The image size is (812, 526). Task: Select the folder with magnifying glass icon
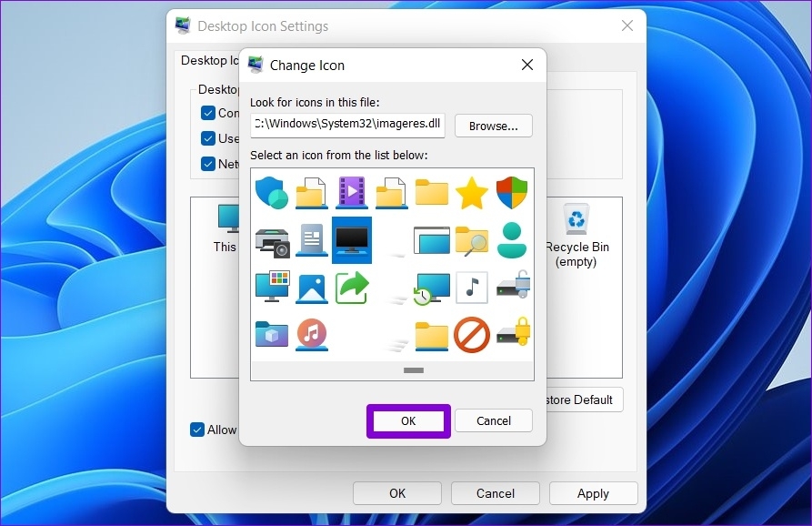[x=471, y=240]
